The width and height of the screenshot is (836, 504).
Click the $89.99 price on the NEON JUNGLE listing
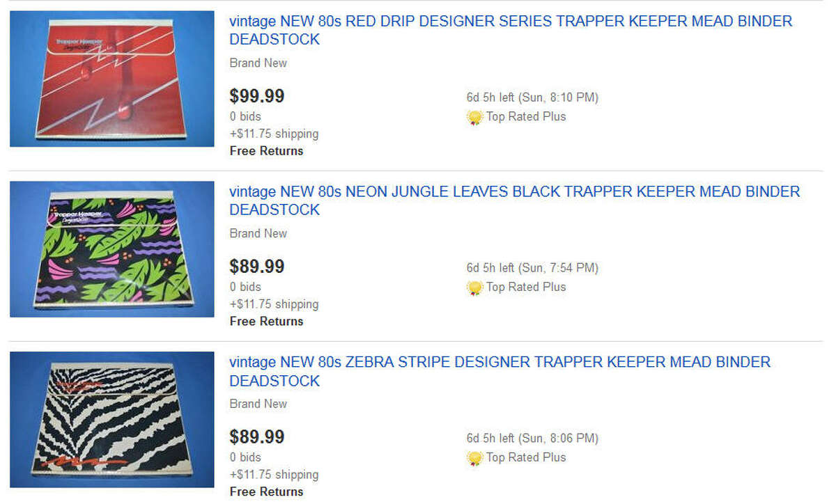pos(256,267)
